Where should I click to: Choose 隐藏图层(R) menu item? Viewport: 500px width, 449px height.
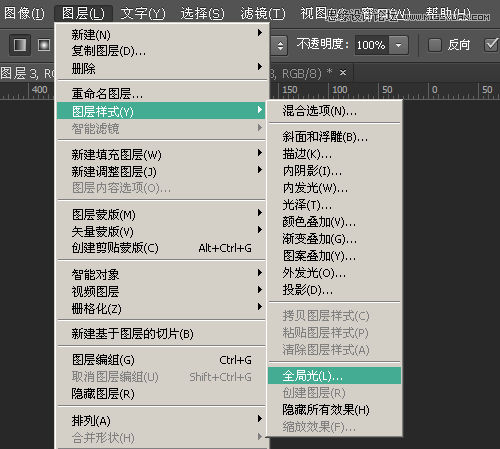162,394
